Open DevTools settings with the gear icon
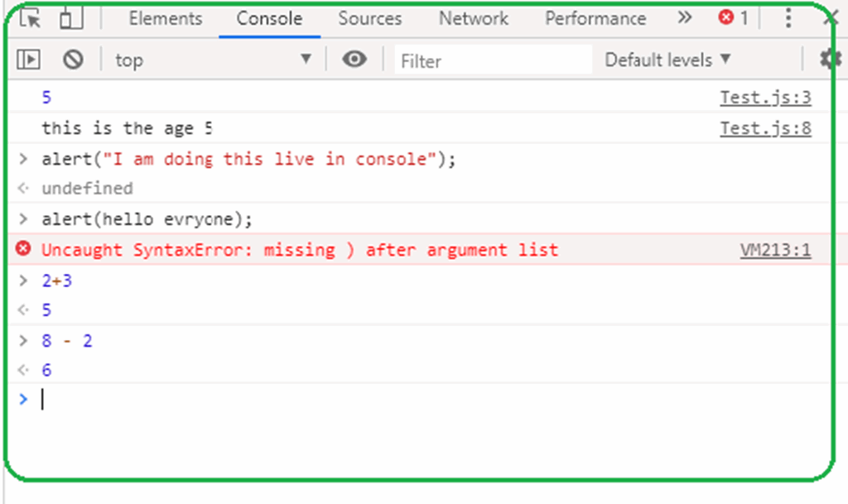The image size is (848, 504). 829,59
